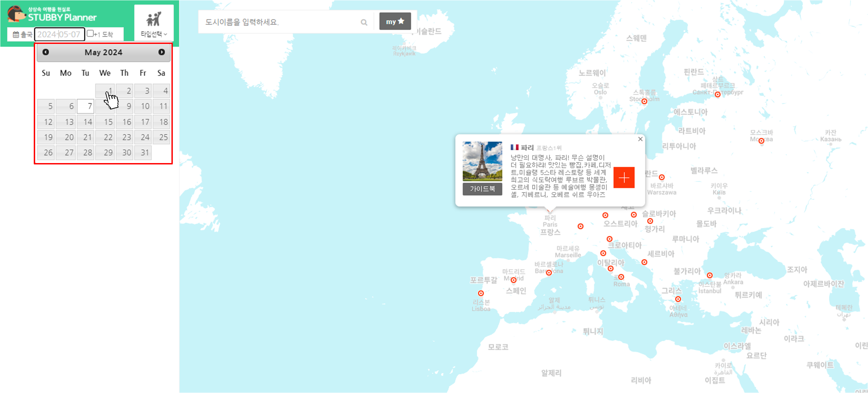This screenshot has height=393, width=868.
Task: Click the May 2024 calendar title
Action: coord(104,52)
